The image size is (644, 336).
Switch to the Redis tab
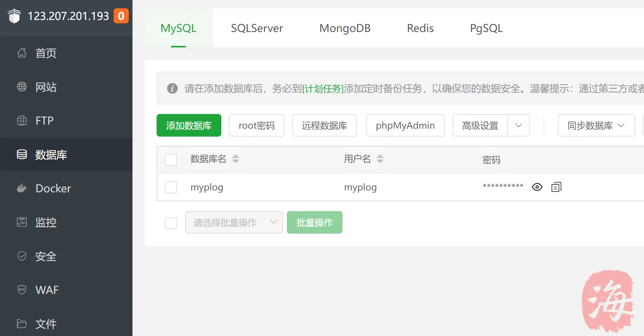[420, 28]
